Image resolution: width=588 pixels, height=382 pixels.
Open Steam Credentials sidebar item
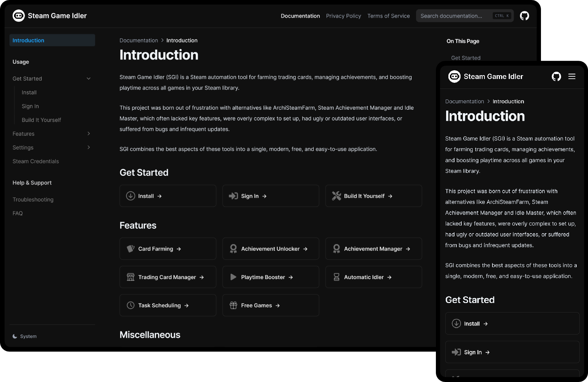[x=36, y=161]
